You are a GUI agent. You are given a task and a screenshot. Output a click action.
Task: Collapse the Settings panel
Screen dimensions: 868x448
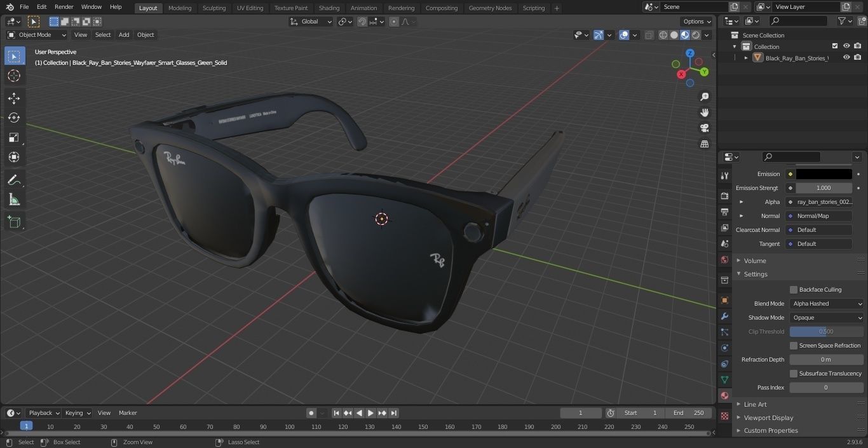tap(756, 275)
